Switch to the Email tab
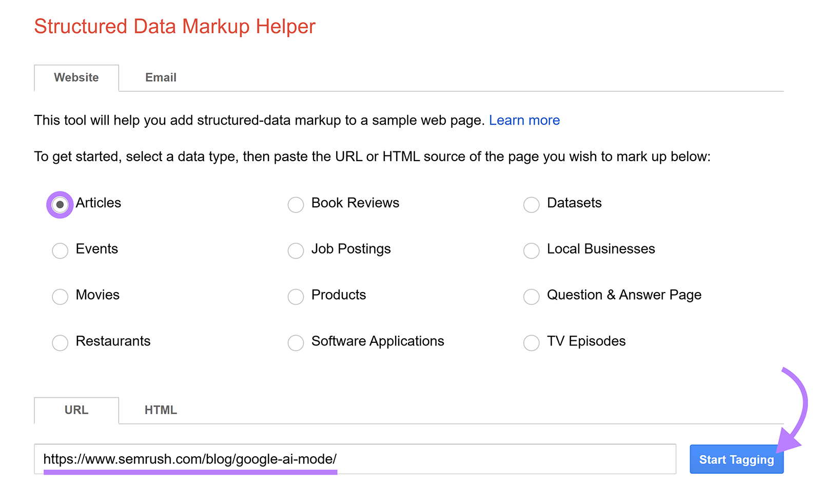 [161, 77]
